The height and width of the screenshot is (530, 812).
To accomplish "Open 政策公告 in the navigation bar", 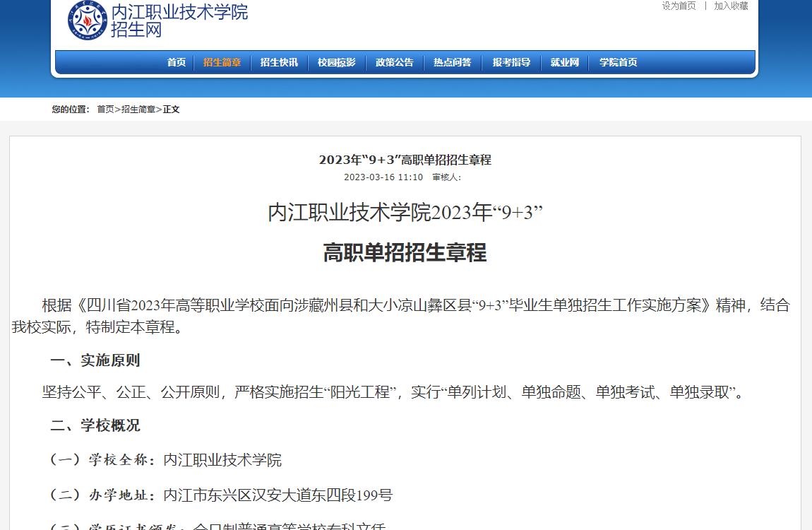I will [395, 62].
